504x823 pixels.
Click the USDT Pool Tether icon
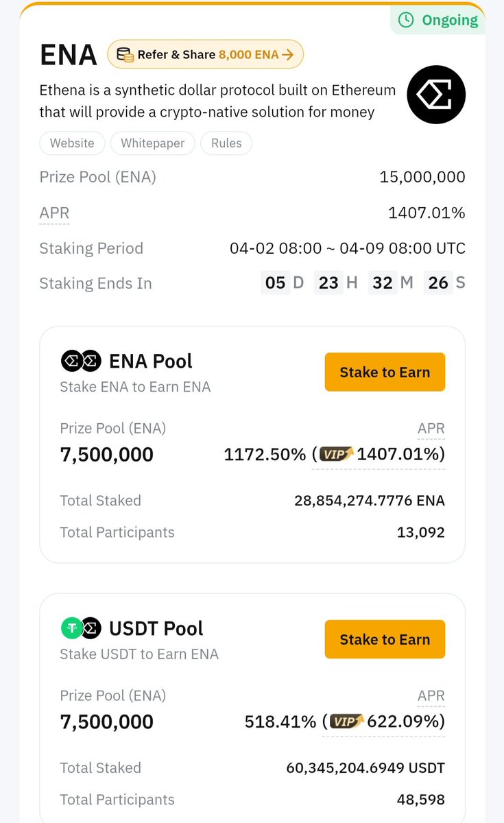click(72, 628)
